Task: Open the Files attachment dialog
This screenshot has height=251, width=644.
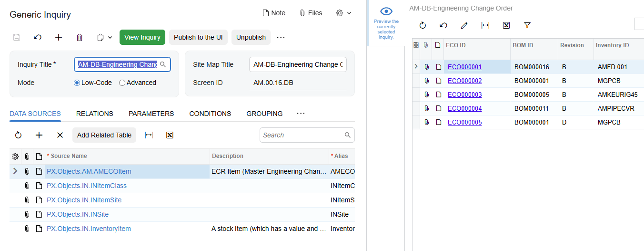Action: [311, 13]
